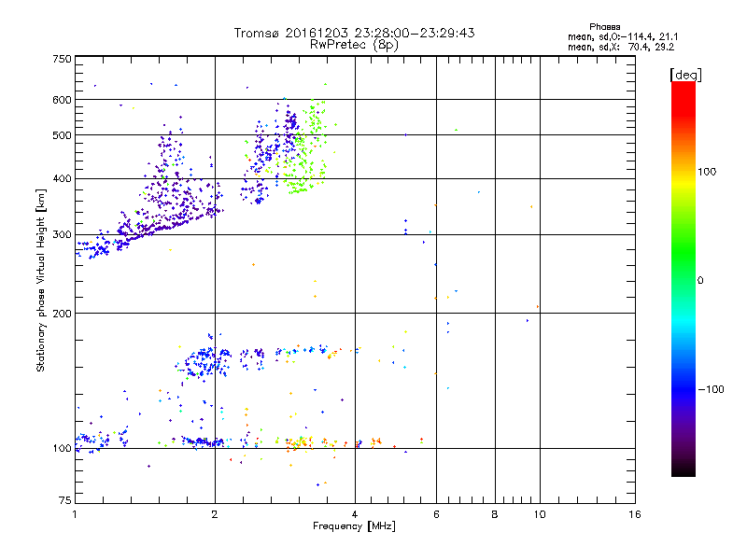Image resolution: width=747 pixels, height=560 pixels.
Task: Click the blue echo cluster near 150 km
Action: click(x=204, y=361)
